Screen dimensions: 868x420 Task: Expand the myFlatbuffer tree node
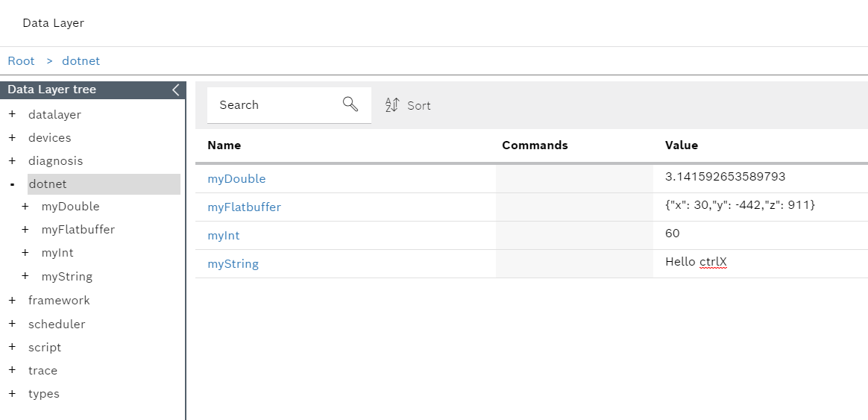(25, 230)
